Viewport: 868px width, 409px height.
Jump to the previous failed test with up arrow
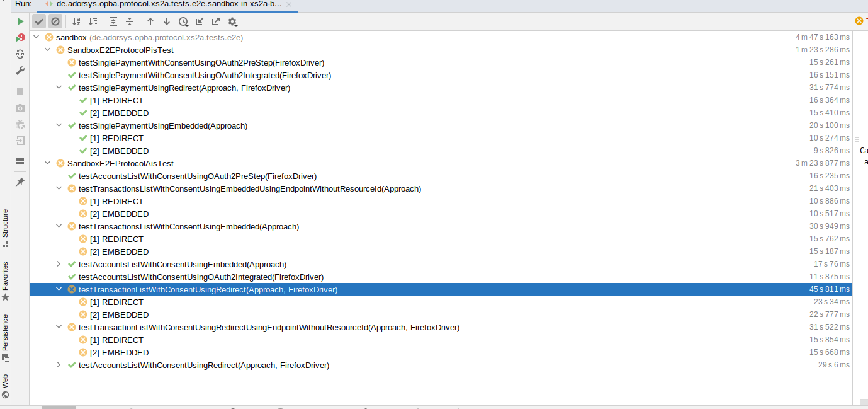(x=150, y=21)
